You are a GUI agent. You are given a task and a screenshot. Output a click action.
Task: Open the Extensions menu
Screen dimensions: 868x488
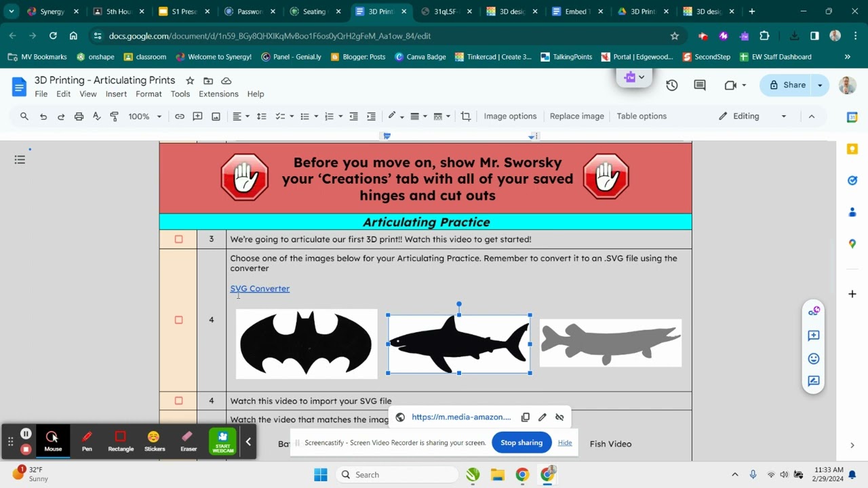(x=218, y=94)
